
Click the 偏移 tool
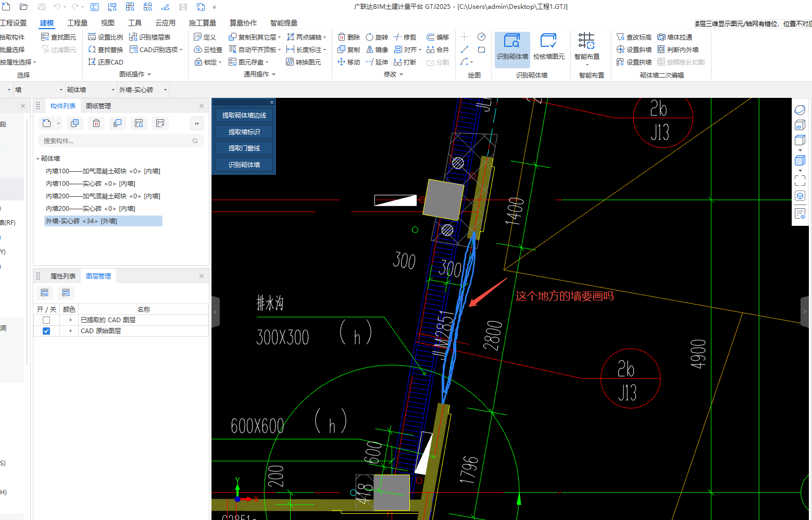pos(438,37)
